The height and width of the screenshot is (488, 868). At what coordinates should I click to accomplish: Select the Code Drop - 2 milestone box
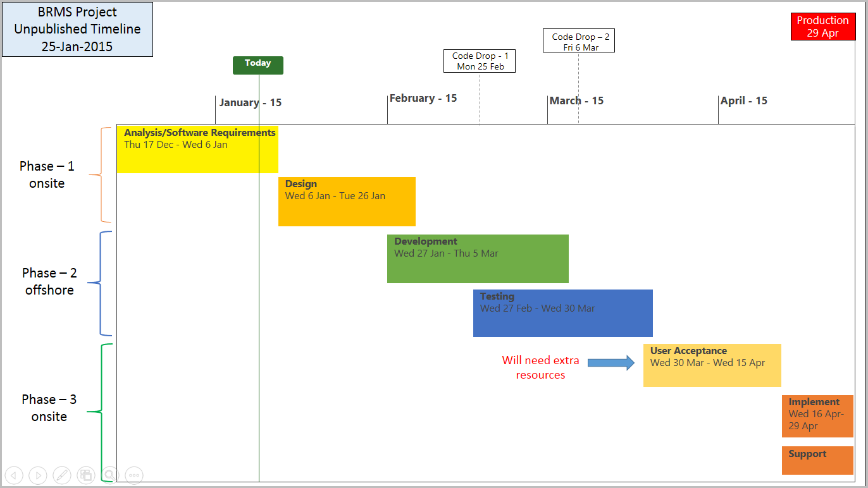(579, 40)
